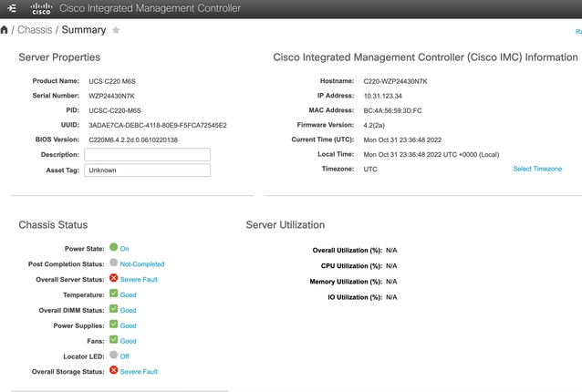The image size is (582, 392).
Task: Click the Cisco logo in header
Action: [41, 8]
